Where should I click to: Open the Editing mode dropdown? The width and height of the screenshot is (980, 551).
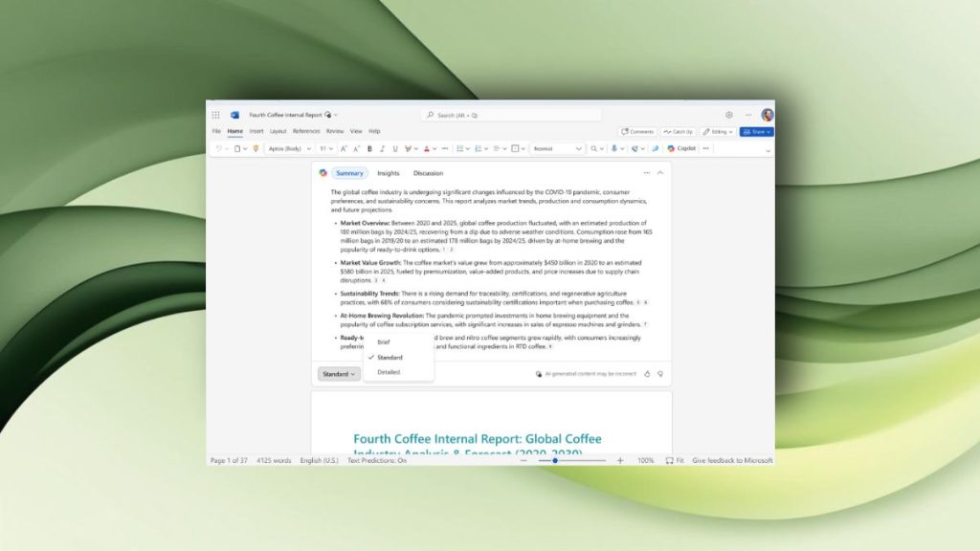tap(718, 132)
